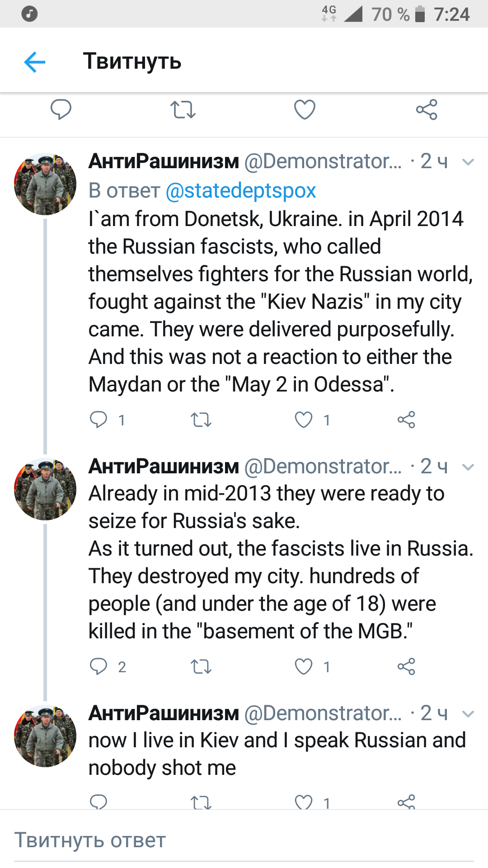The height and width of the screenshot is (868, 488).
Task: Open dropdown chevron on Kiev tweet
Action: click(468, 714)
